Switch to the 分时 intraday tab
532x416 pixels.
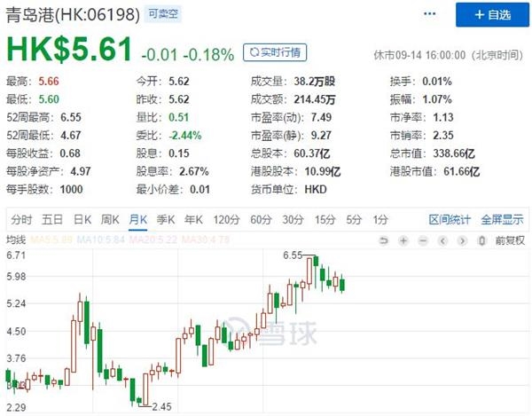click(21, 219)
